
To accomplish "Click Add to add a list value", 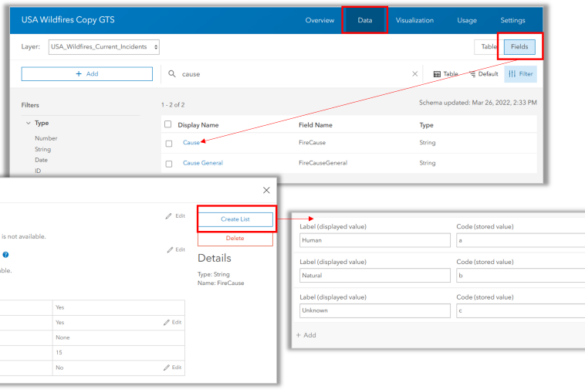I will click(306, 335).
